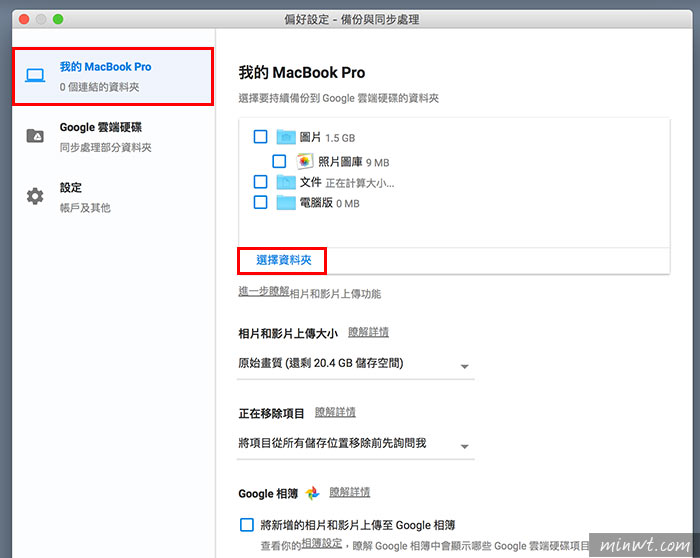Click 瞭解詳情 next to 正在移除項目
Image resolution: width=700 pixels, height=558 pixels.
335,412
